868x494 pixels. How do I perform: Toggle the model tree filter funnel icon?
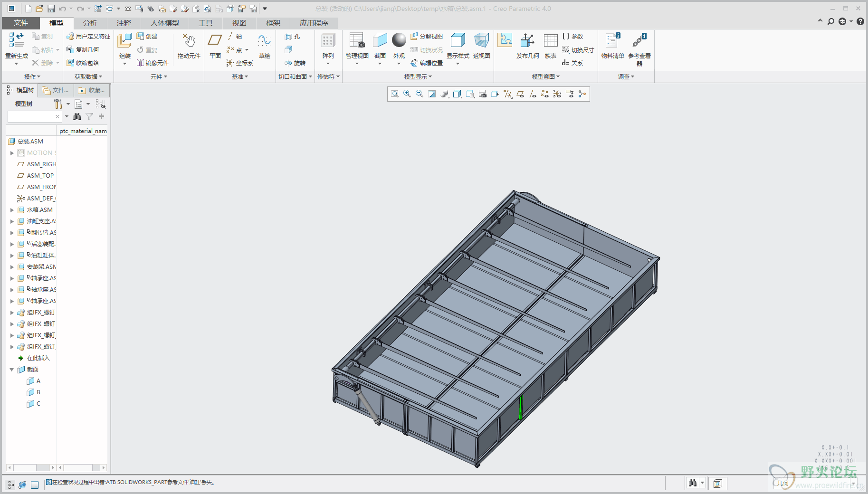click(89, 116)
